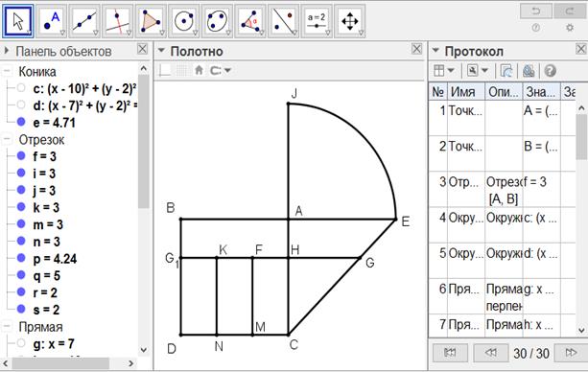Click the Protocol print icon

coord(529,71)
